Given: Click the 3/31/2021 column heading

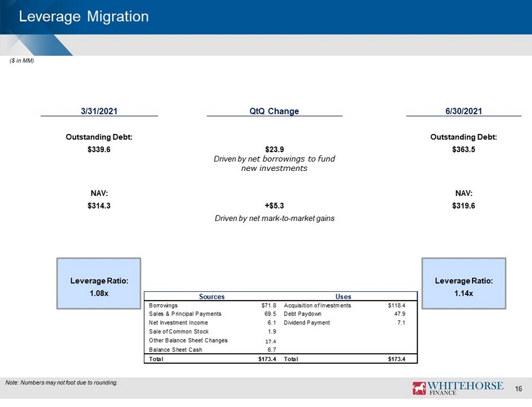Looking at the screenshot, I should (99, 111).
